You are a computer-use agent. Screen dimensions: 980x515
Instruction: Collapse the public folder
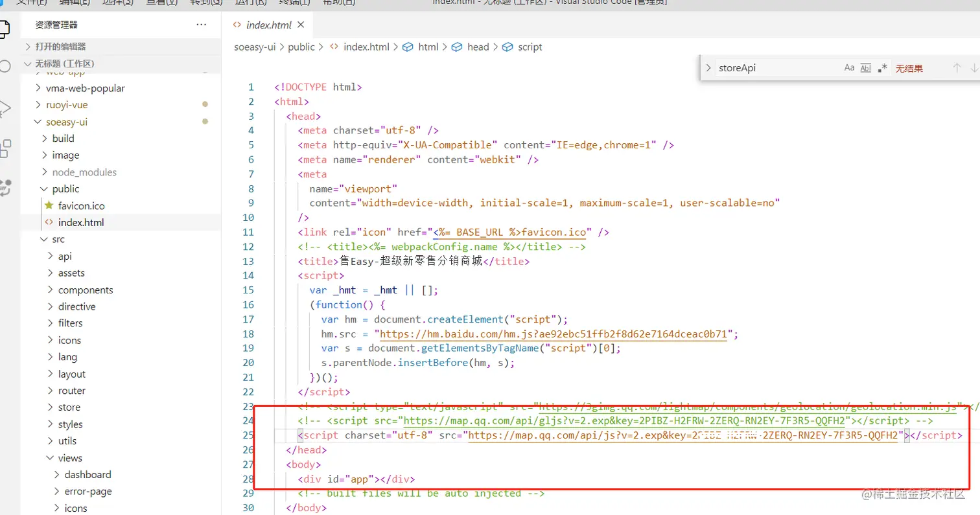pyautogui.click(x=44, y=189)
